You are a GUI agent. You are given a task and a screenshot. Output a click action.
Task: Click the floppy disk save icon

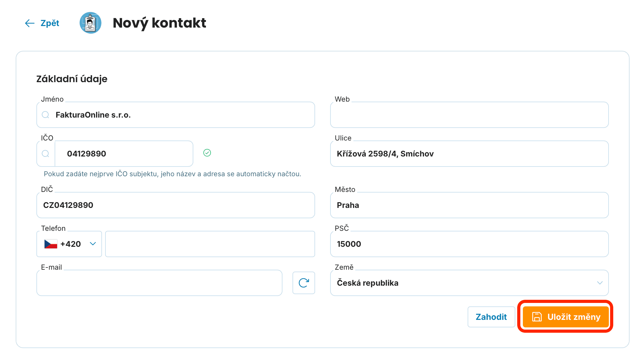537,317
